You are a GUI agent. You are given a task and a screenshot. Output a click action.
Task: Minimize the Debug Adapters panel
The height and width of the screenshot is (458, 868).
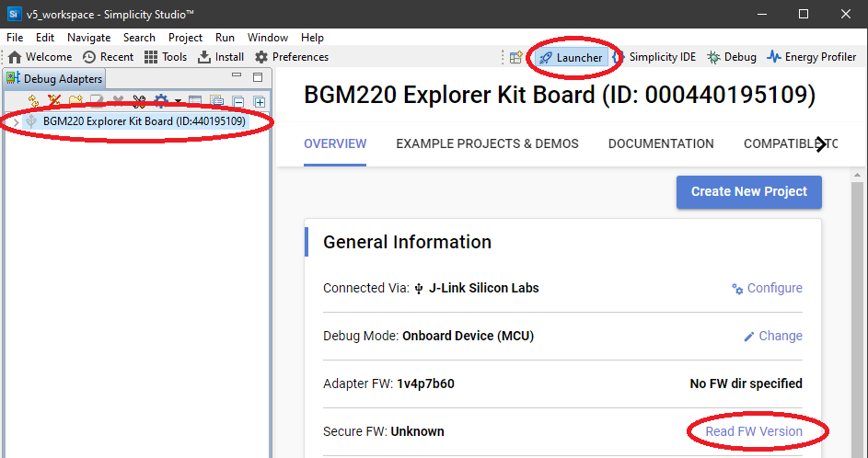pos(237,75)
